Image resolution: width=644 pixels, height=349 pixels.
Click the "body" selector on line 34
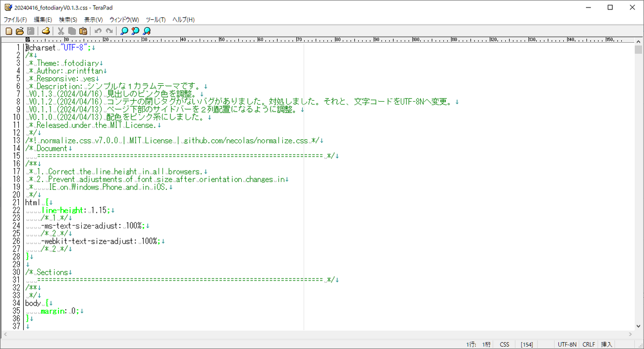33,303
